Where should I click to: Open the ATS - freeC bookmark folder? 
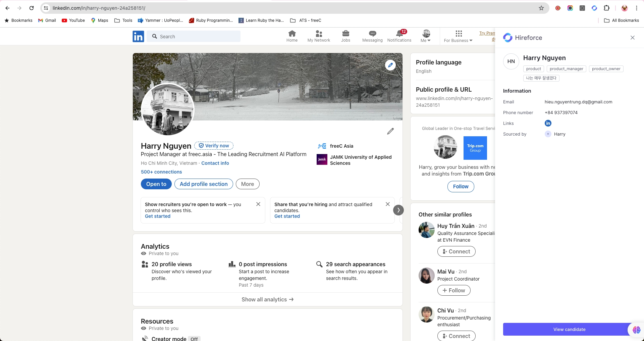coord(306,20)
